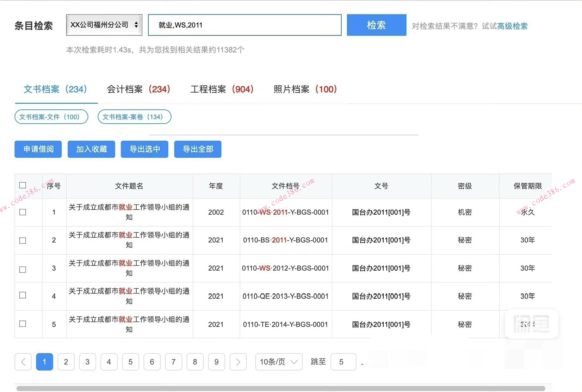Image resolution: width=582 pixels, height=392 pixels.
Task: Click the 导出全部 export all button
Action: pyautogui.click(x=197, y=149)
